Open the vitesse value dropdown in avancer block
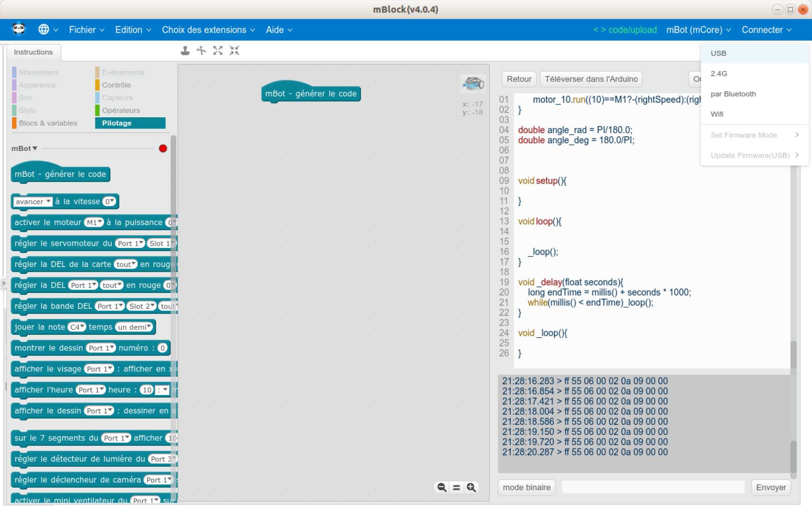Viewport: 812px width, 506px height. pos(109,202)
